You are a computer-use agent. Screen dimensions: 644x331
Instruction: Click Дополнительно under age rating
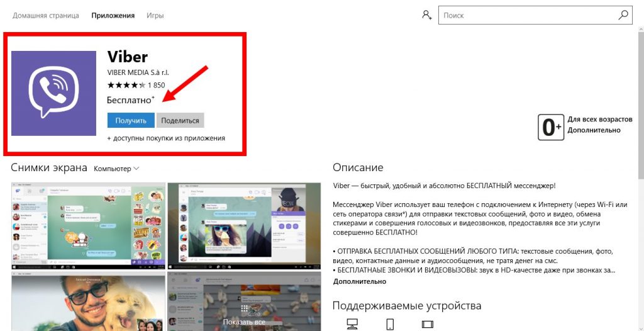click(x=594, y=130)
